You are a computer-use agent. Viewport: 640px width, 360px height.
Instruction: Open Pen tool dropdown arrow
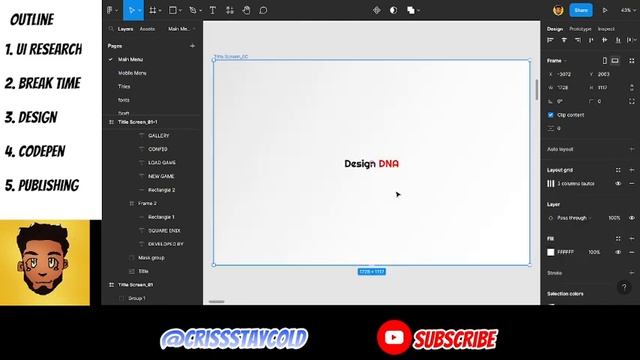click(200, 11)
